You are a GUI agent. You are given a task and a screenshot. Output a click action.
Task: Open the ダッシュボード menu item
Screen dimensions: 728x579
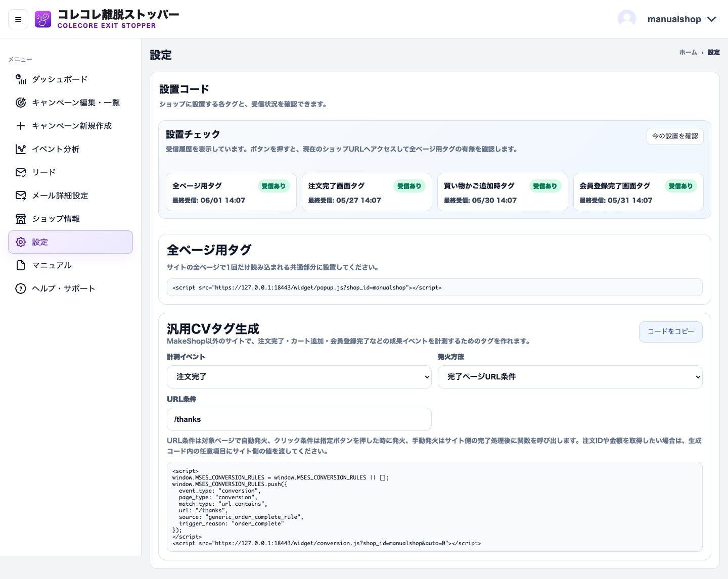[x=70, y=79]
